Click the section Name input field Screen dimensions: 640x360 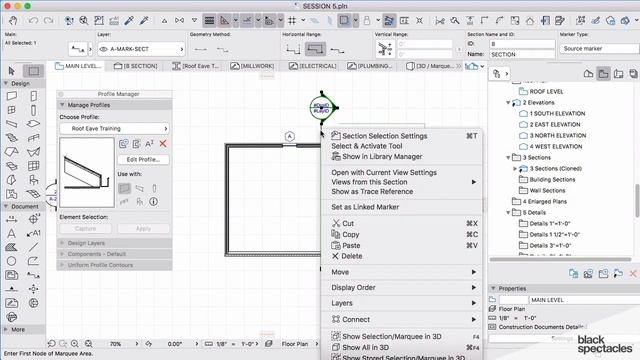(522, 54)
